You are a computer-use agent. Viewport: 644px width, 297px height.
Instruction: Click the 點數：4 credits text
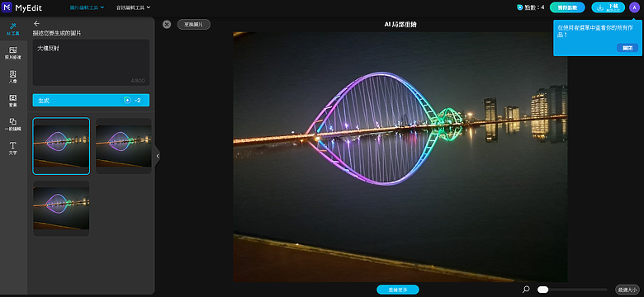pos(534,7)
